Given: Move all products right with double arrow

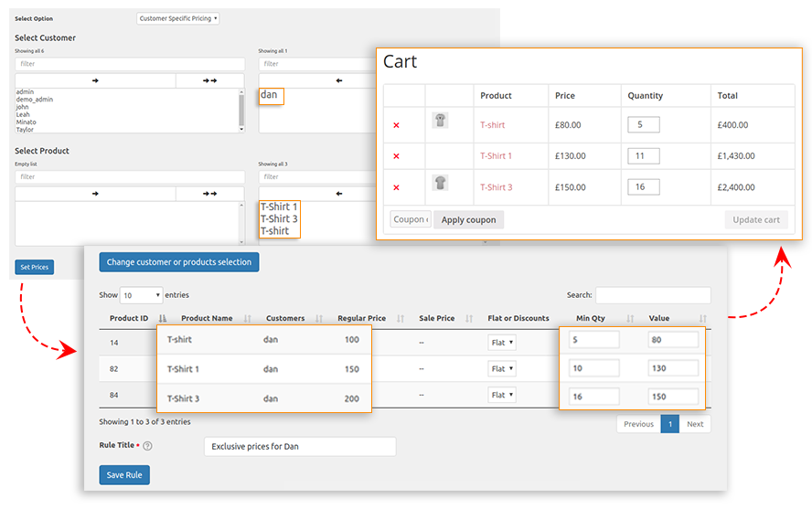Looking at the screenshot, I should pos(209,194).
